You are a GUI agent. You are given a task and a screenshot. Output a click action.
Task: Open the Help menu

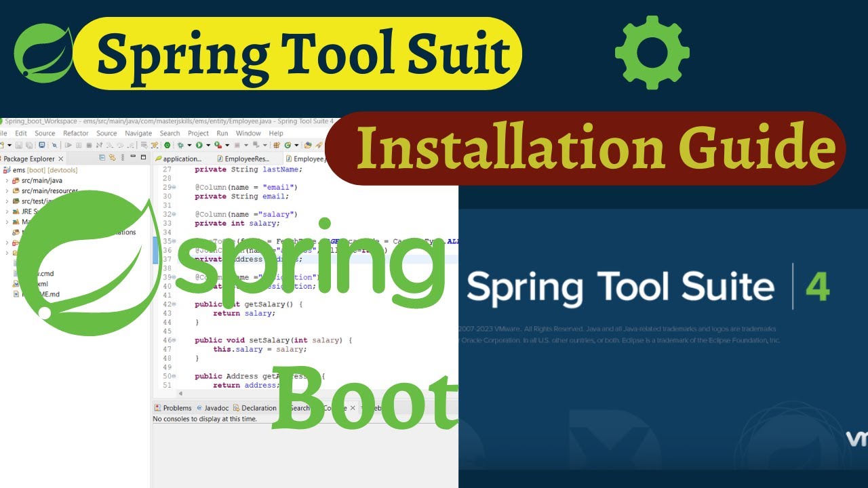pos(276,134)
